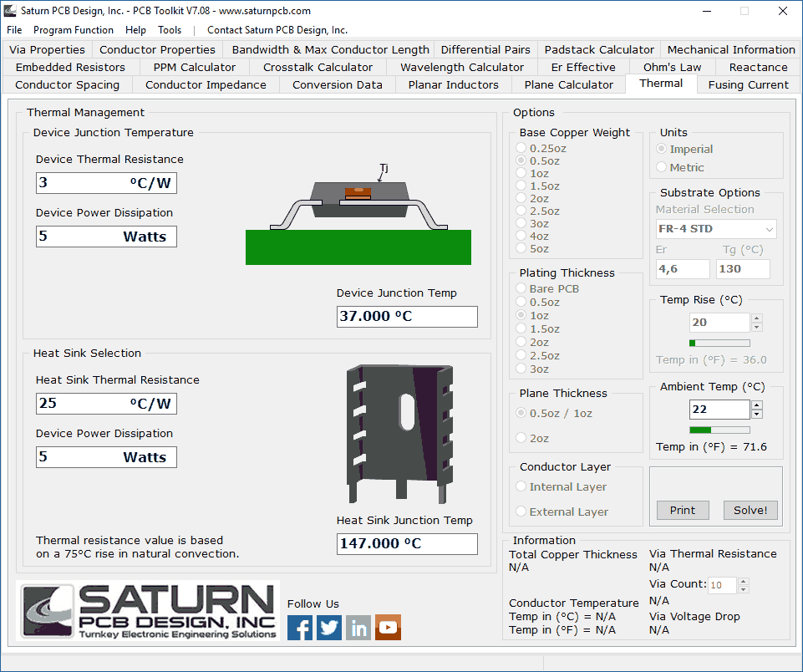Select the Imperial units option

point(663,149)
